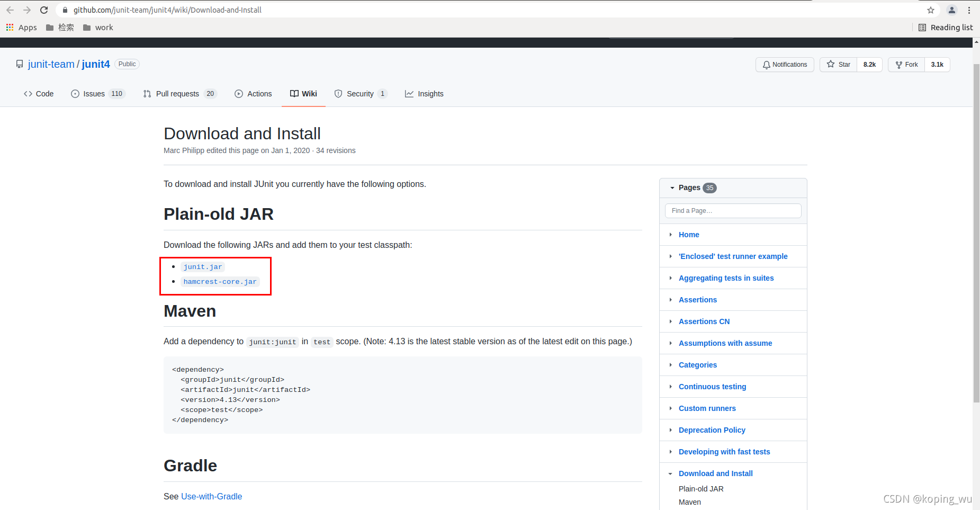Image resolution: width=980 pixels, height=510 pixels.
Task: Click the browser address bar URL
Action: [x=167, y=10]
